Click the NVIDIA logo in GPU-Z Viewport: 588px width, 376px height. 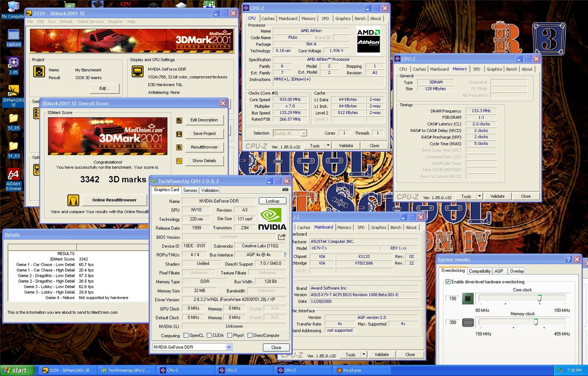[x=272, y=219]
